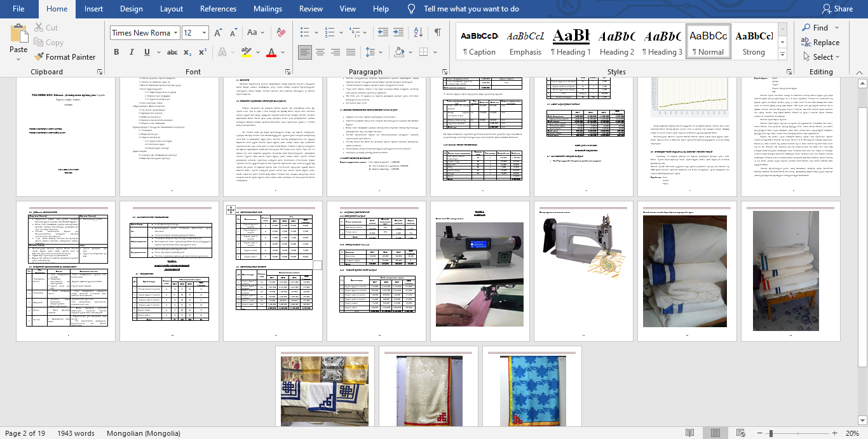The image size is (868, 439).
Task: Zoom in with the plus button
Action: (836, 433)
